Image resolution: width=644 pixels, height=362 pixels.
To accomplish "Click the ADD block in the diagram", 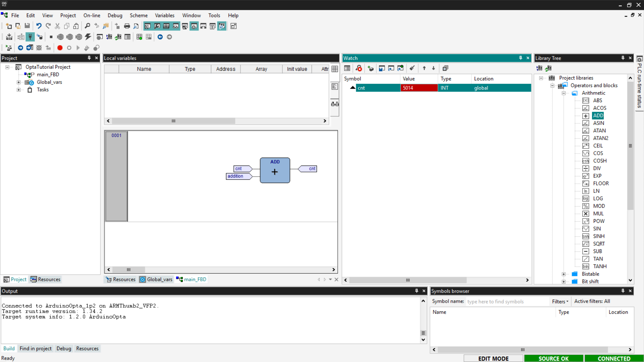I will (275, 171).
